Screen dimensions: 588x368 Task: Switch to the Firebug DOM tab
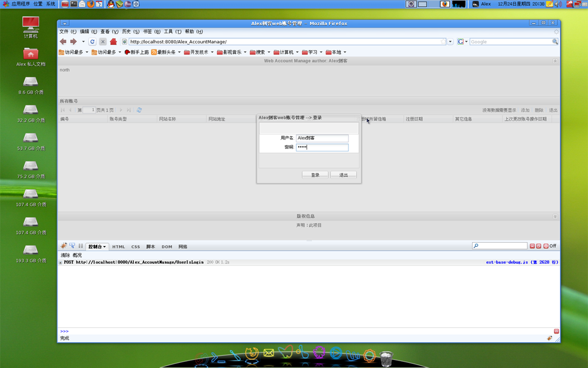pos(167,247)
